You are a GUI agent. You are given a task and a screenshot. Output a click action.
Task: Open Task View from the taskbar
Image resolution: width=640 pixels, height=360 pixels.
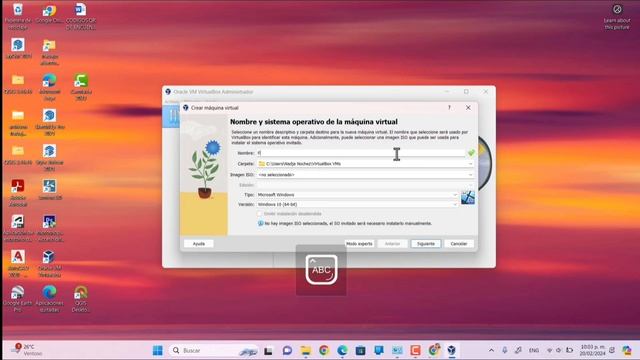(268, 350)
